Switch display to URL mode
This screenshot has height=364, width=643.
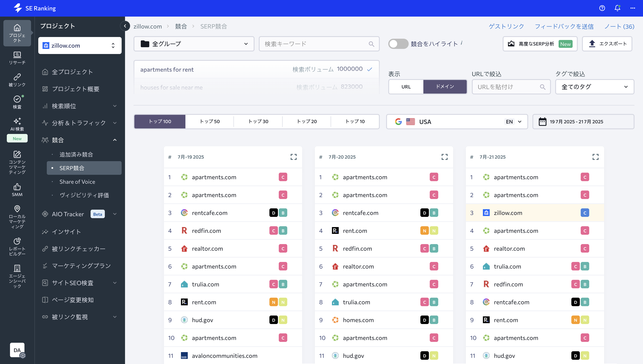406,87
